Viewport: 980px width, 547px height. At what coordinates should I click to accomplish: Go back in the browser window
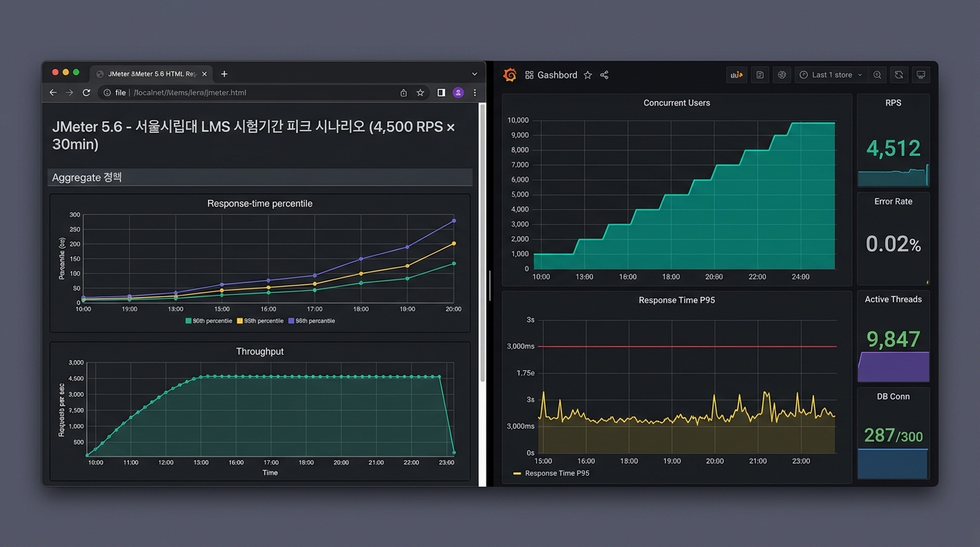tap(53, 93)
